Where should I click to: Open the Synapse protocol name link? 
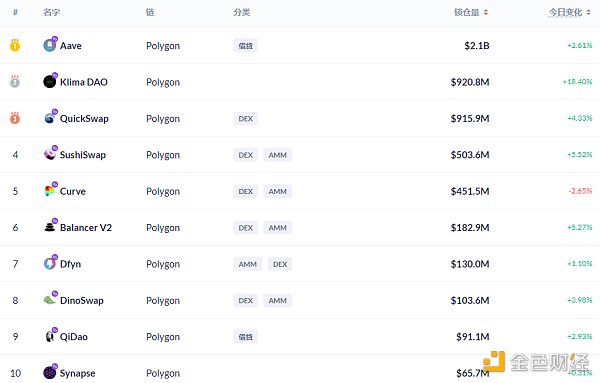click(77, 373)
